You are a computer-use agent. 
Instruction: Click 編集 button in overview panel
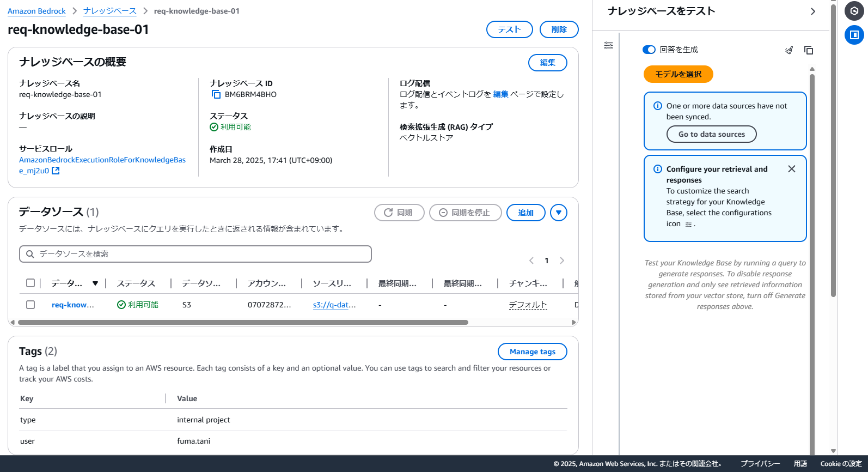[x=548, y=63]
